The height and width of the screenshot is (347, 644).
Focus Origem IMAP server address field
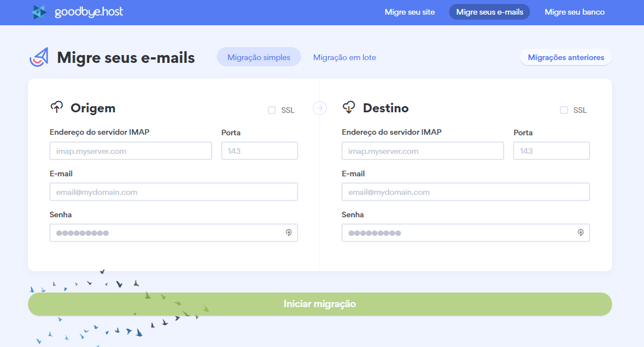click(x=131, y=151)
